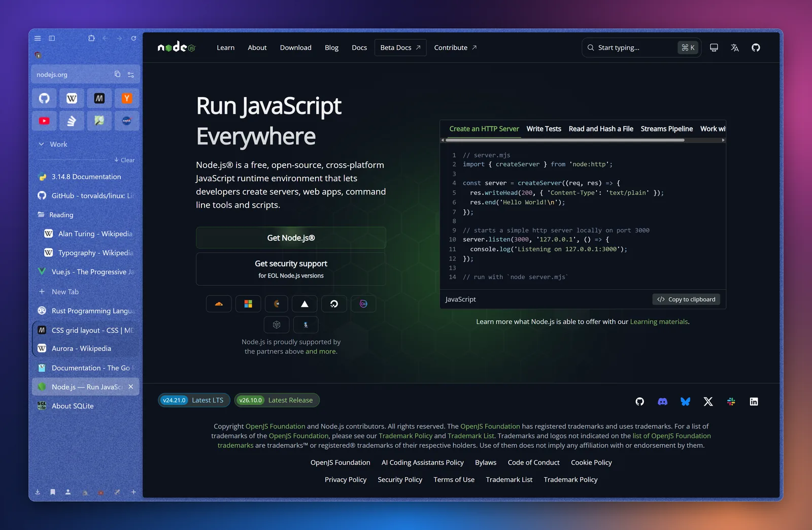Toggle the site theme monitor icon

[714, 48]
